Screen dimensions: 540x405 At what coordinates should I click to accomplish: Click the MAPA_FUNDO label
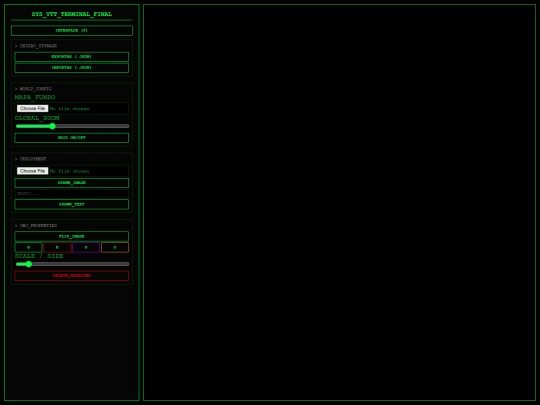(35, 97)
